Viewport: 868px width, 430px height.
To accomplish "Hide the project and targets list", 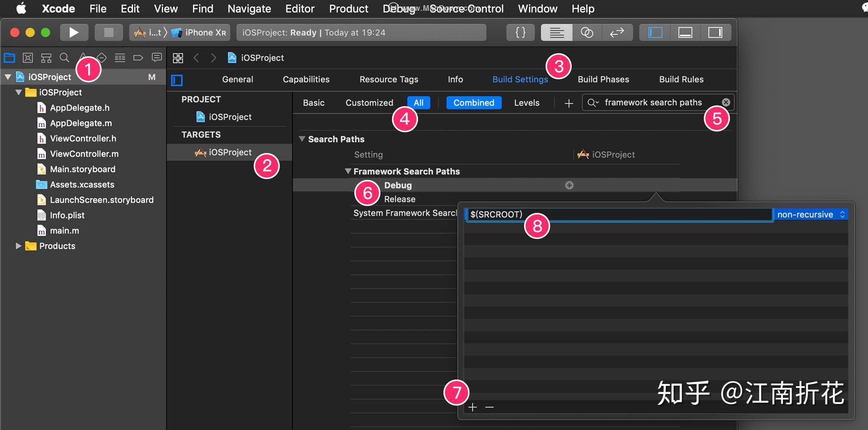I will point(177,80).
